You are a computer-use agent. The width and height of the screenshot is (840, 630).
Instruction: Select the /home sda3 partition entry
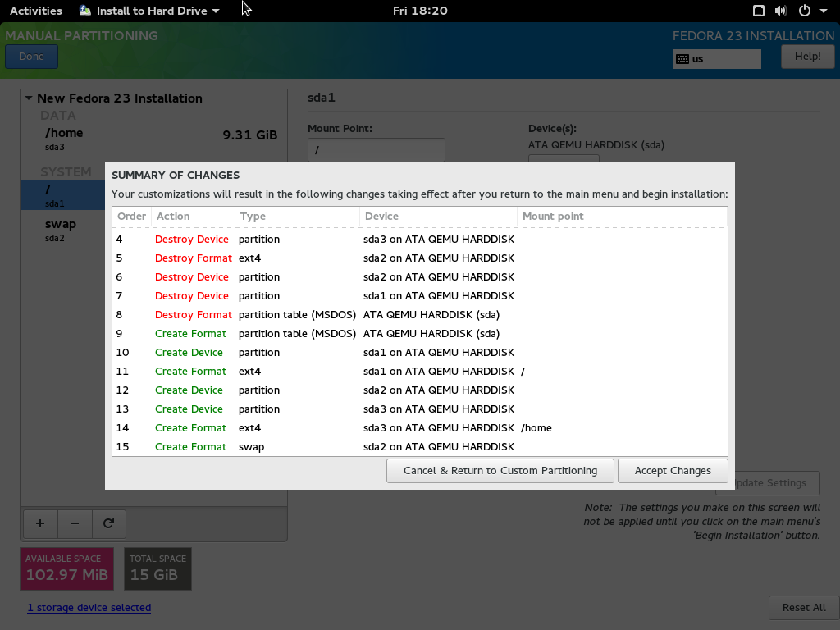coord(153,138)
